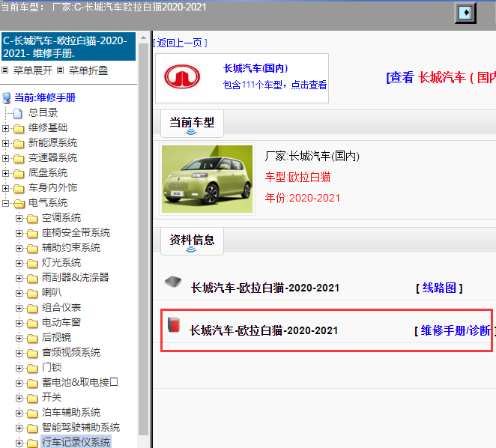Click the 年份:2020-2021 red text
This screenshot has width=496, height=448.
[x=303, y=198]
